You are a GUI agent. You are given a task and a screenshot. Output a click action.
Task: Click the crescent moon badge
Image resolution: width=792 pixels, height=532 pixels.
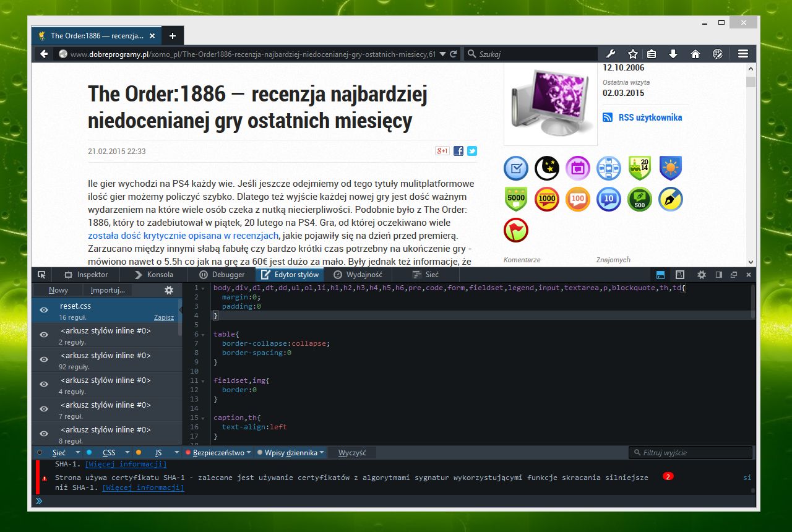pyautogui.click(x=547, y=168)
